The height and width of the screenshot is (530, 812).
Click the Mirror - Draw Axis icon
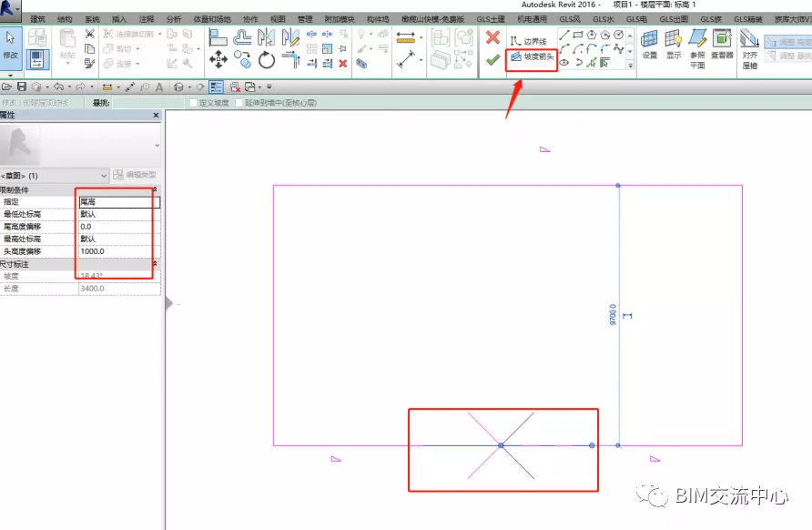(290, 37)
